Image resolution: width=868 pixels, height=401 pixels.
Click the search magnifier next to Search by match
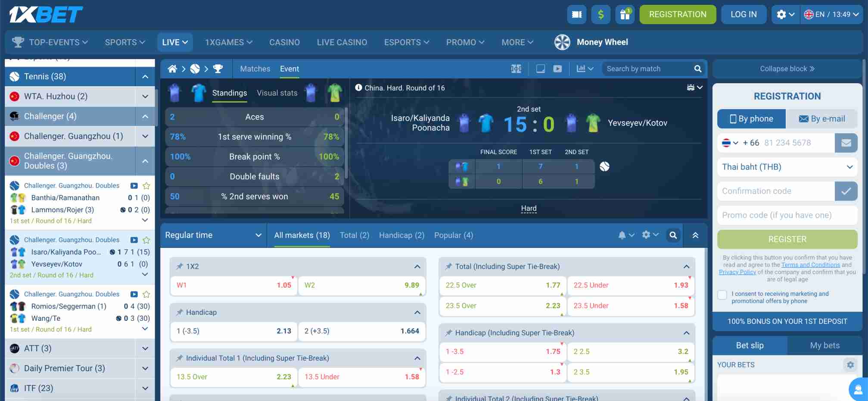click(698, 69)
